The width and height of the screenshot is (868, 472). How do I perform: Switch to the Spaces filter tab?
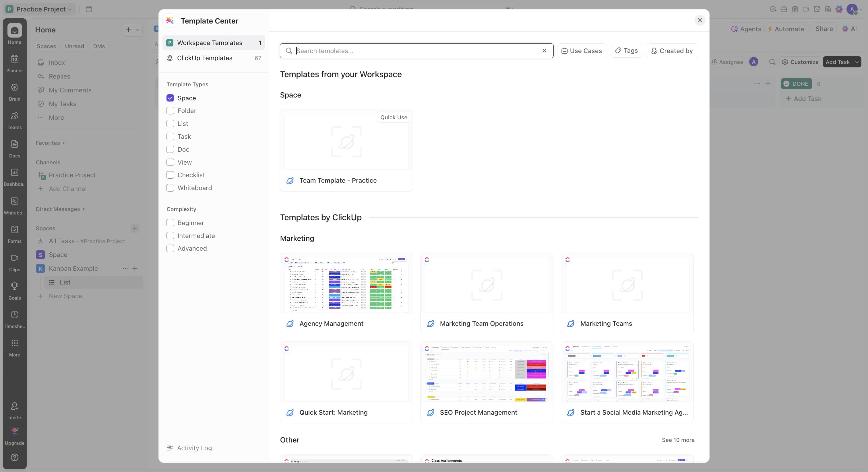[46, 46]
